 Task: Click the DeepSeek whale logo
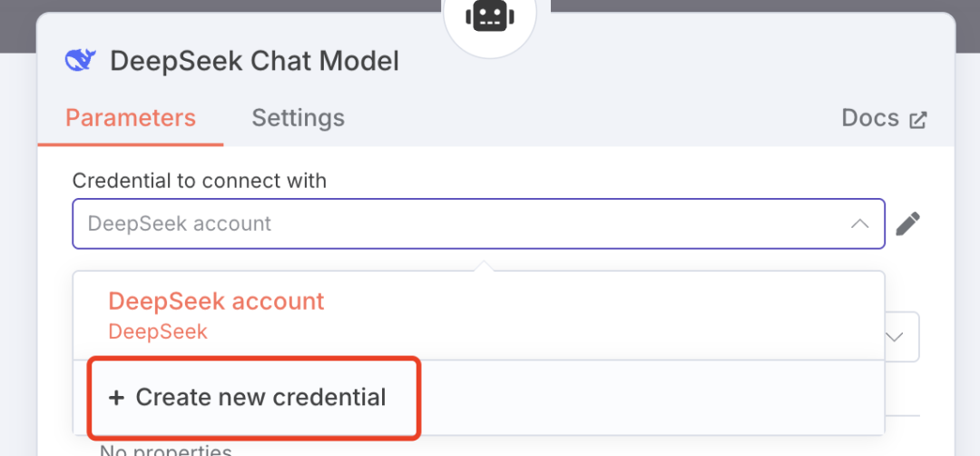[81, 61]
